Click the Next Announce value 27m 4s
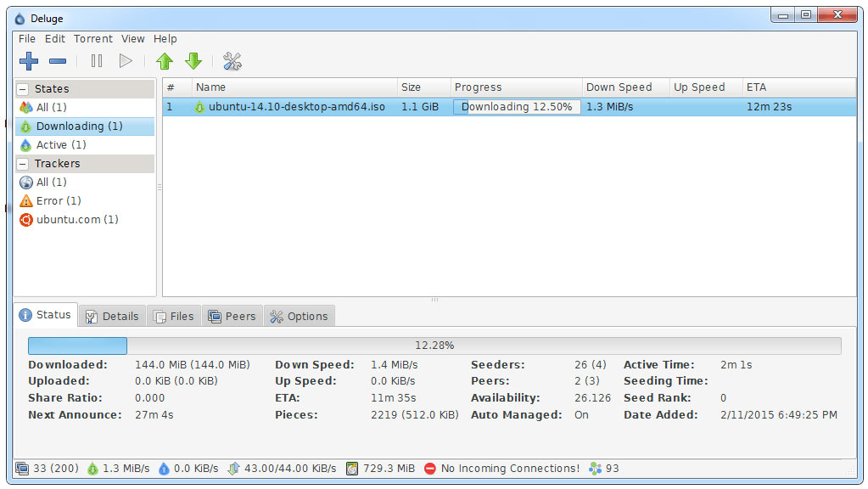868x489 pixels. (154, 415)
